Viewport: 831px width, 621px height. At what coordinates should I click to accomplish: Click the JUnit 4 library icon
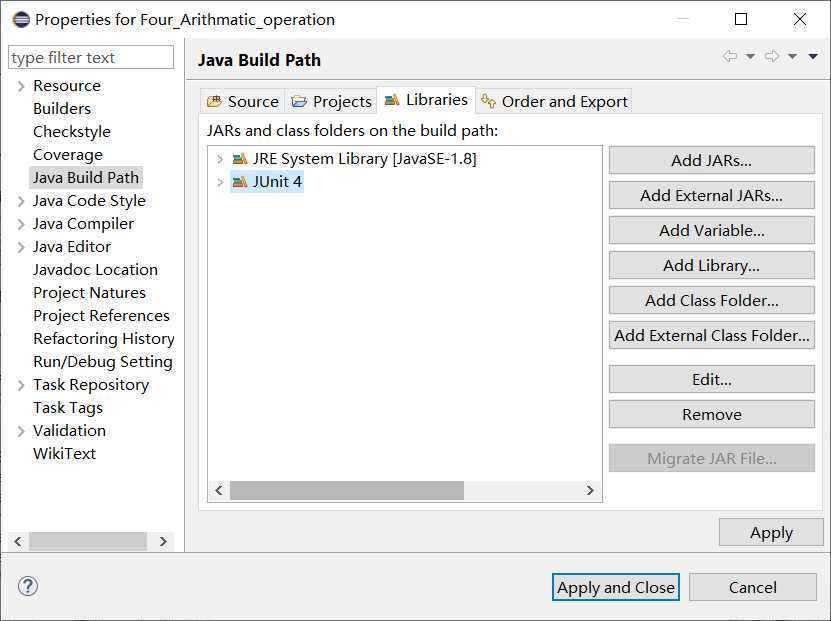click(x=239, y=182)
